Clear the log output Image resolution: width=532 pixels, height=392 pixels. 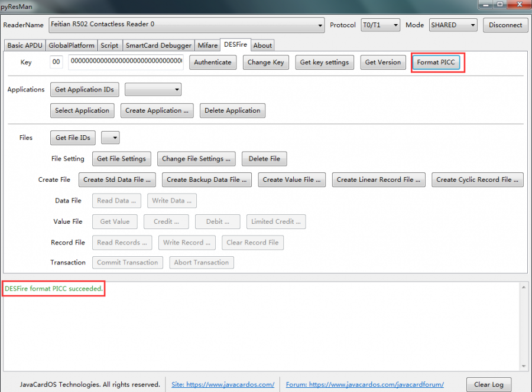(x=489, y=384)
